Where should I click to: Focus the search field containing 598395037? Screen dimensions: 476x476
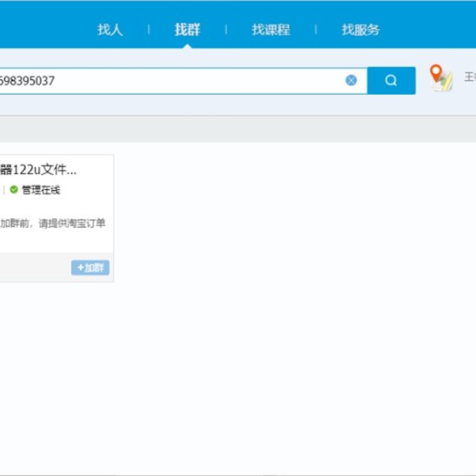(183, 81)
